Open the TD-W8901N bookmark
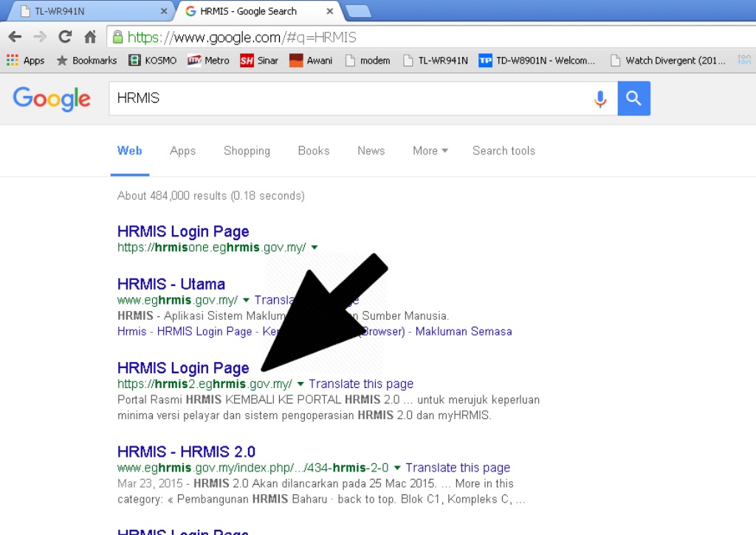The width and height of the screenshot is (756, 535). 537,61
